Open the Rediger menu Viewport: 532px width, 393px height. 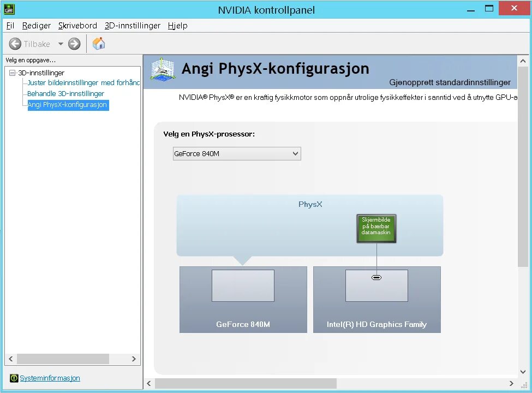pos(37,26)
